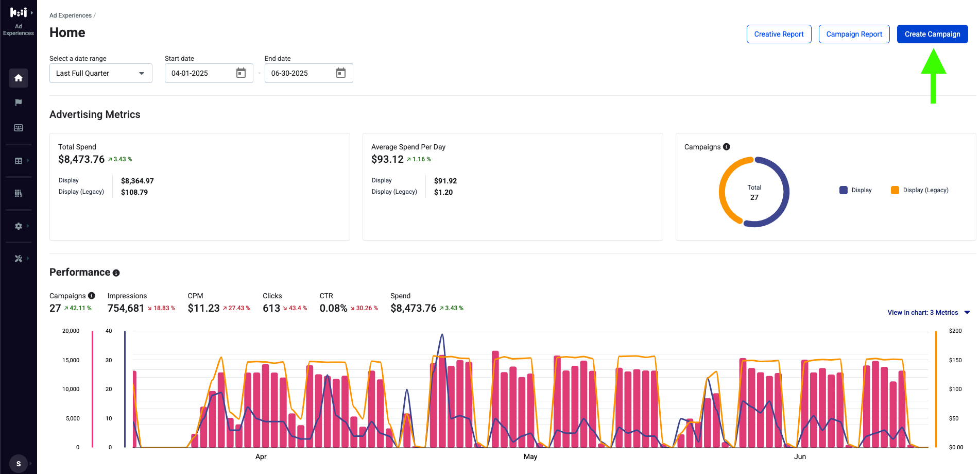Expand the View in chart: 3 Metrics dropdown
980x474 pixels.
929,313
